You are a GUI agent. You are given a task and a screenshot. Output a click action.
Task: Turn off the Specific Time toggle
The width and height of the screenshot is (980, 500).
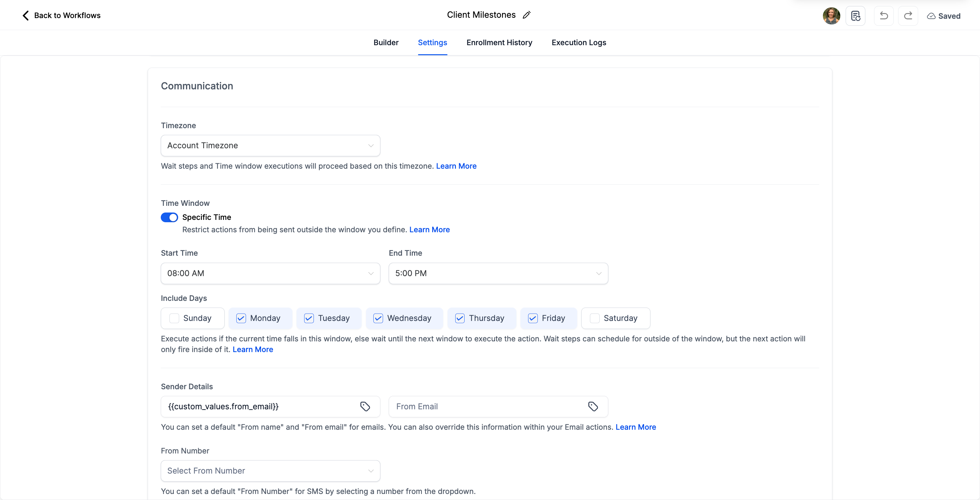point(169,217)
